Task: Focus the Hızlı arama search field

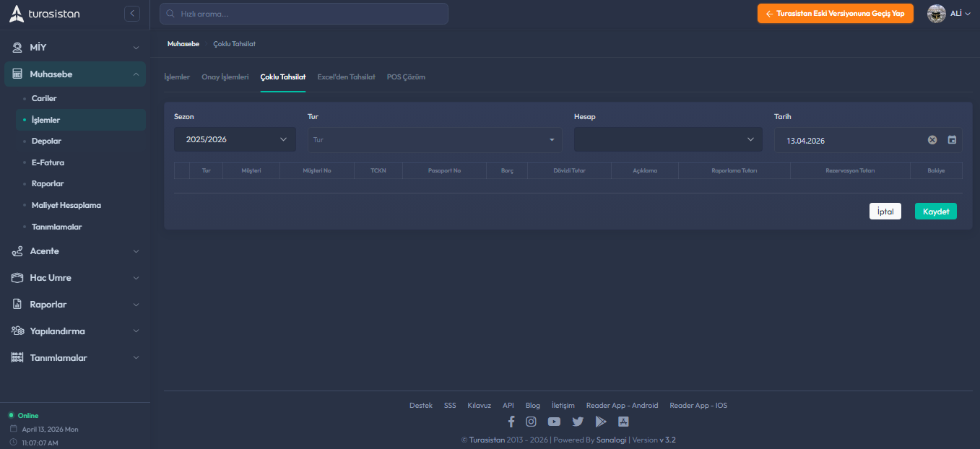Action: [x=303, y=14]
